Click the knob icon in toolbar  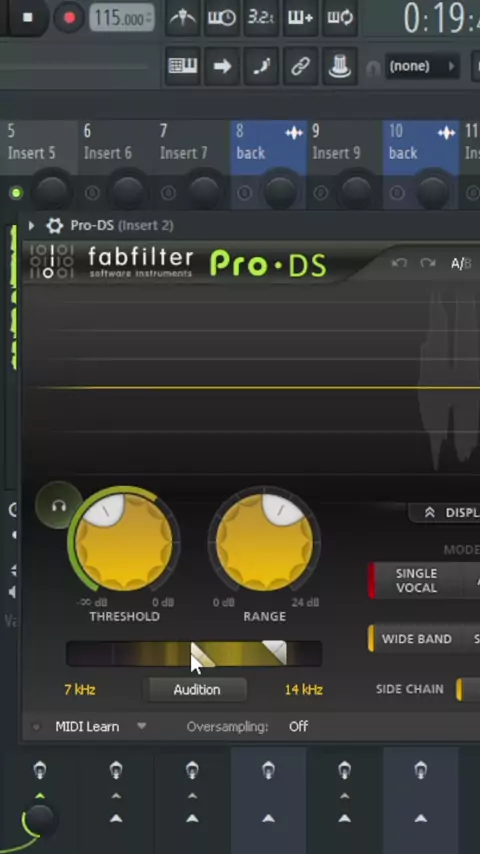pyautogui.click(x=339, y=66)
